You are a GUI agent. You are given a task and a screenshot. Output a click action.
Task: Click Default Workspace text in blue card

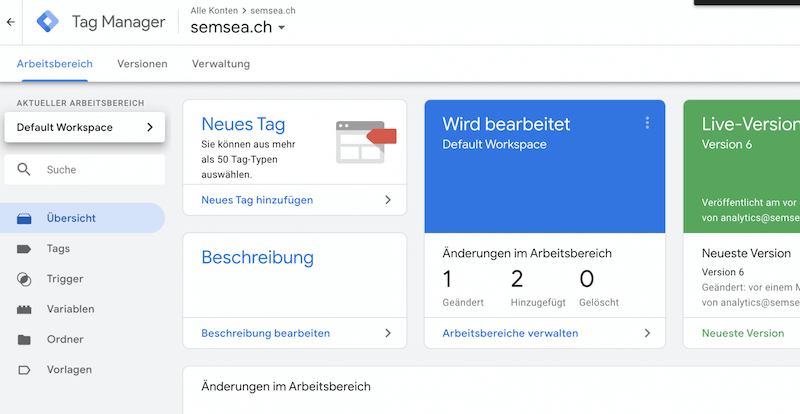pyautogui.click(x=494, y=144)
